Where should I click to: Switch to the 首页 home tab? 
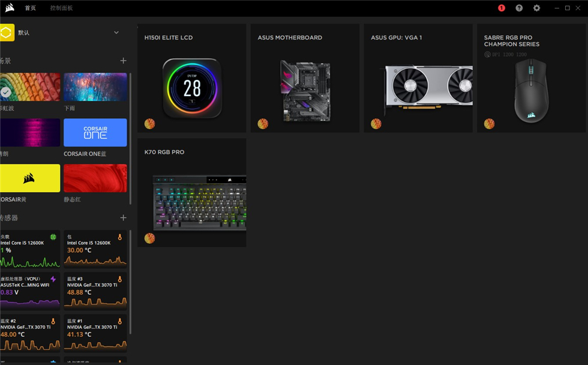[x=30, y=8]
